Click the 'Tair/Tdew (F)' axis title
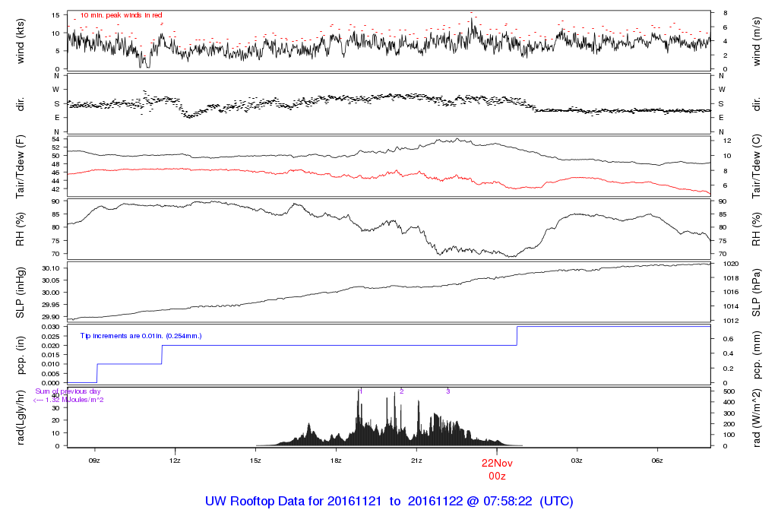Image resolution: width=778 pixels, height=532 pixels. click(20, 166)
